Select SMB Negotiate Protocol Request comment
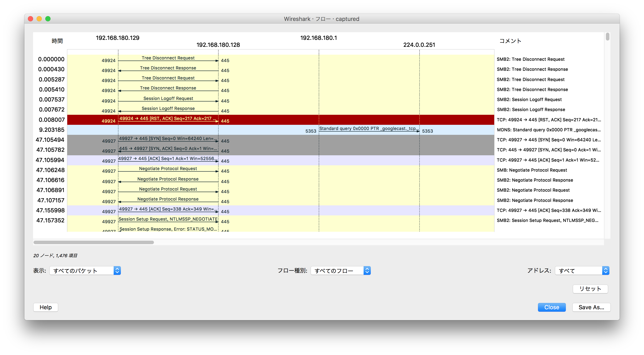Screen dimensions: 644x355 [532, 170]
